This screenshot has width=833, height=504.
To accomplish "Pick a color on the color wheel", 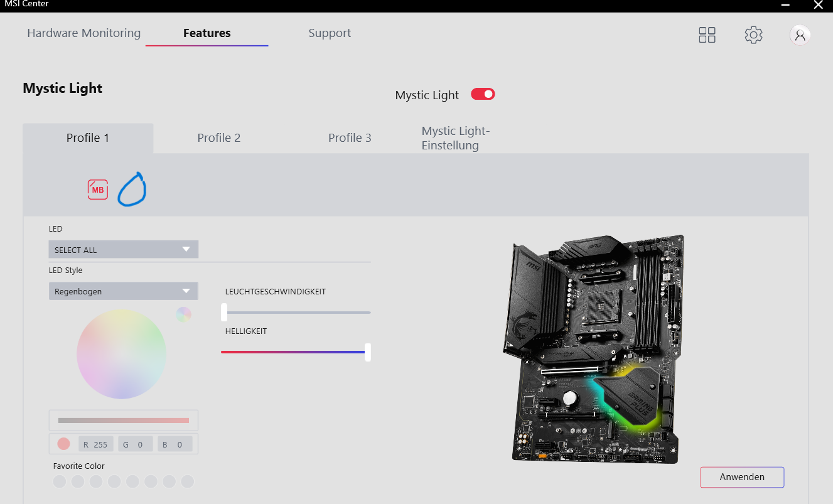I will 122,354.
